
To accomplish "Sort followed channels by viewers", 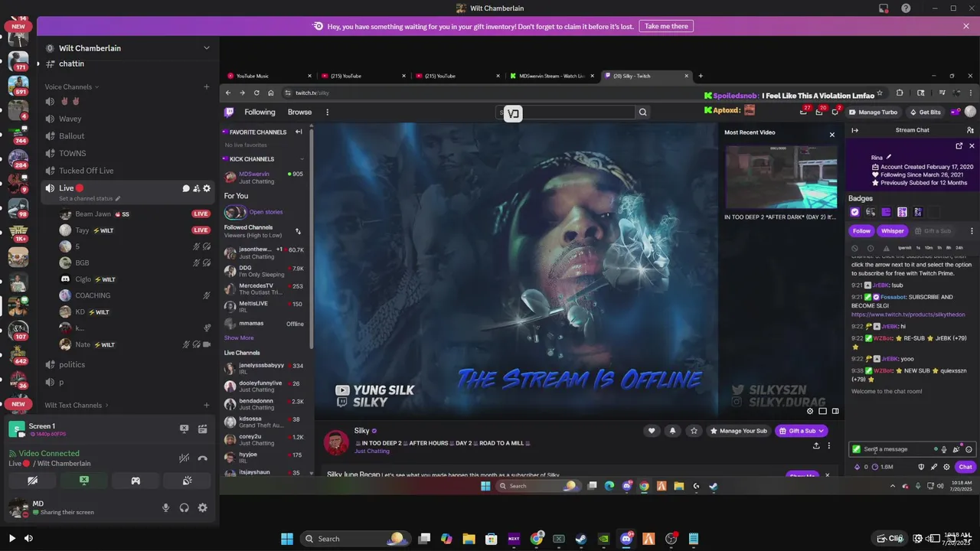I will [298, 231].
